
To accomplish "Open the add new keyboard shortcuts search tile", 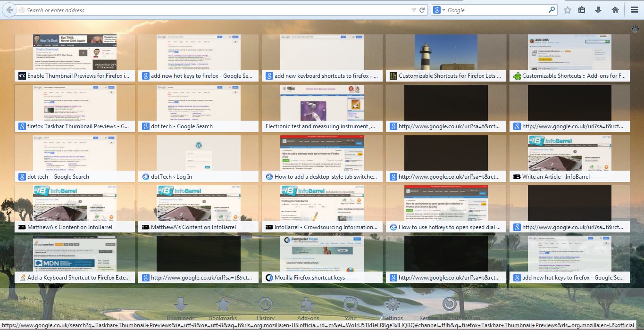I will click(322, 58).
